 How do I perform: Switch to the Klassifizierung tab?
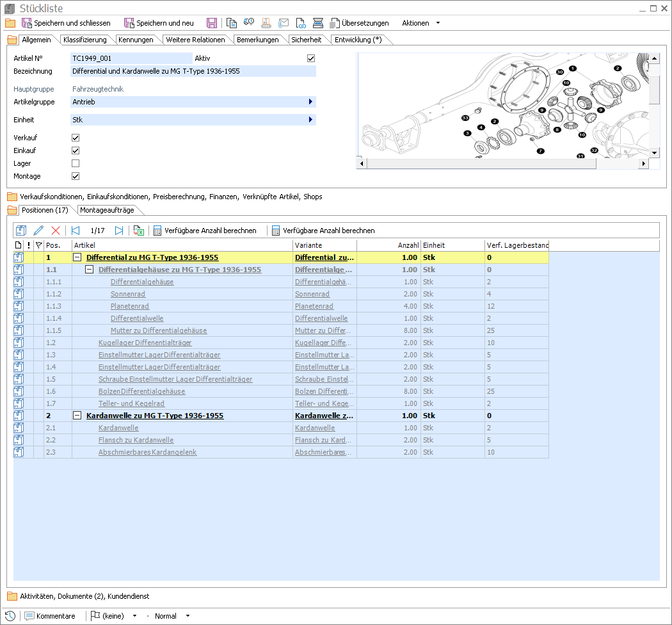click(x=85, y=40)
